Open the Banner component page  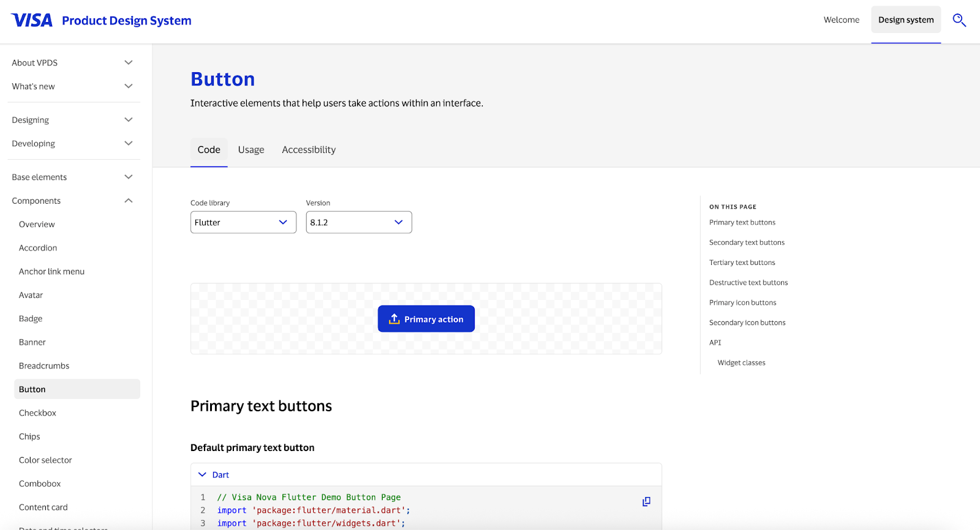point(32,342)
